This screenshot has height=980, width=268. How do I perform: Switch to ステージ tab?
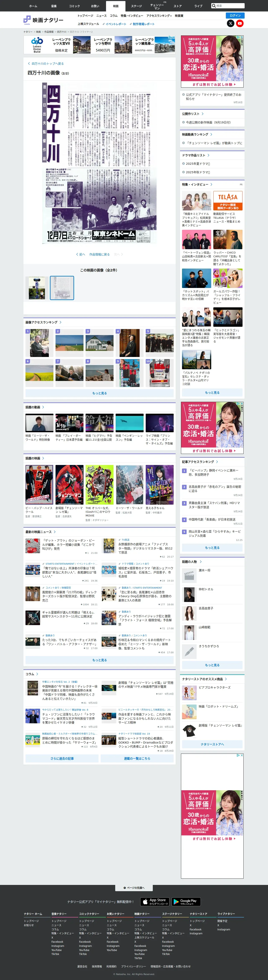click(136, 6)
